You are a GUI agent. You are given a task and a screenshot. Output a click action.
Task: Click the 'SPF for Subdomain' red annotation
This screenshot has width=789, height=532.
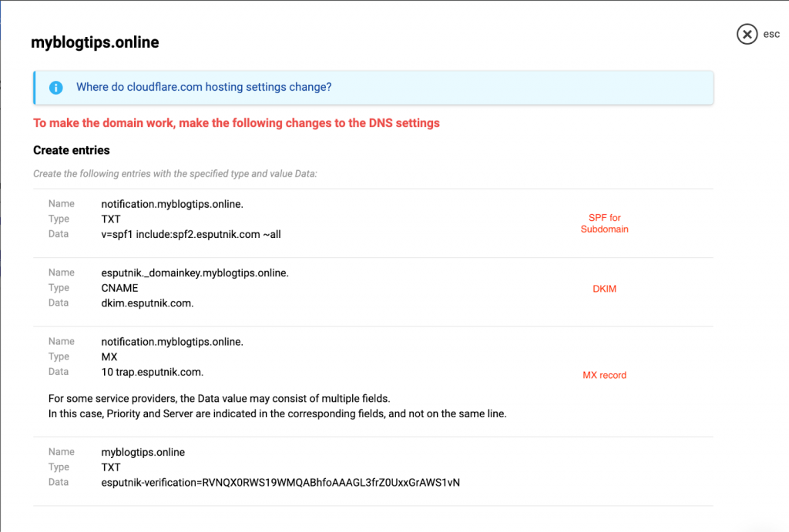(604, 223)
